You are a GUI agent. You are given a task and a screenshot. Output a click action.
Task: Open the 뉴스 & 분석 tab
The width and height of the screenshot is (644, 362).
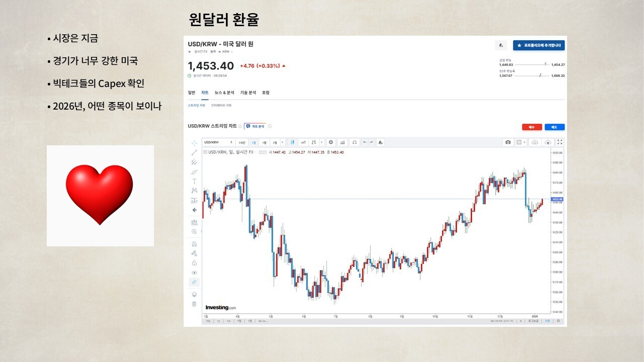[224, 93]
